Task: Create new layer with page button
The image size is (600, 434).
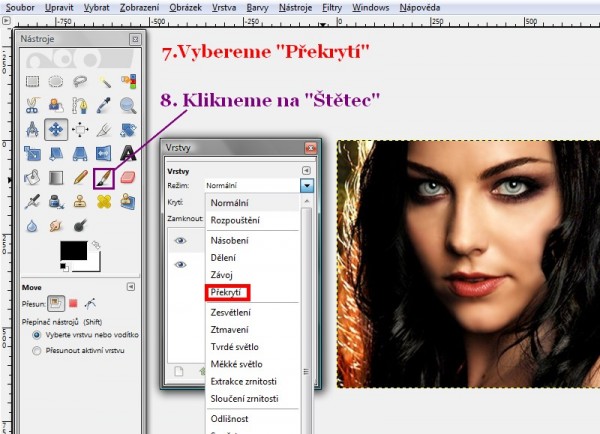Action: coord(179,371)
